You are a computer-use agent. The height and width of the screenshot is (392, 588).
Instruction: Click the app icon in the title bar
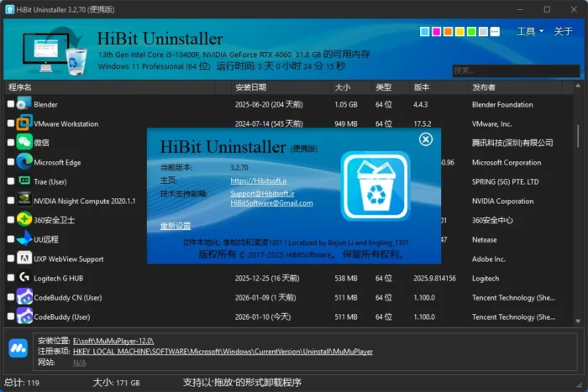[9, 9]
